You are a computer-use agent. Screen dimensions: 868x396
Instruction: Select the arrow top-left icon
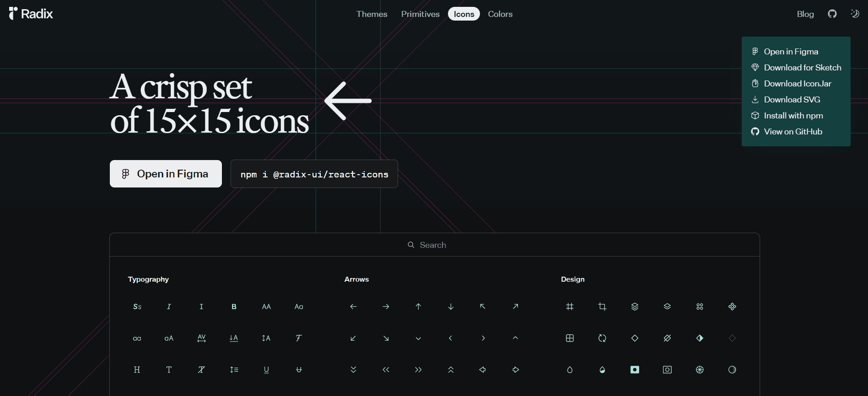click(483, 306)
